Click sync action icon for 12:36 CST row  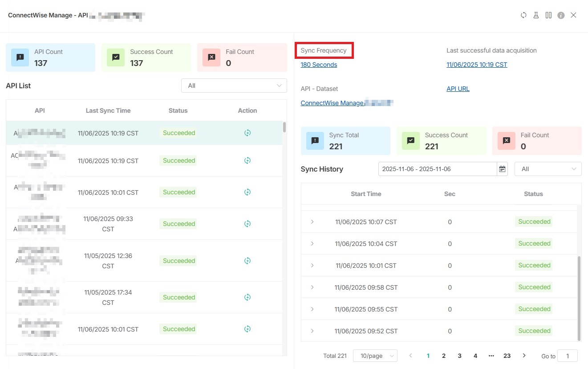coord(247,261)
